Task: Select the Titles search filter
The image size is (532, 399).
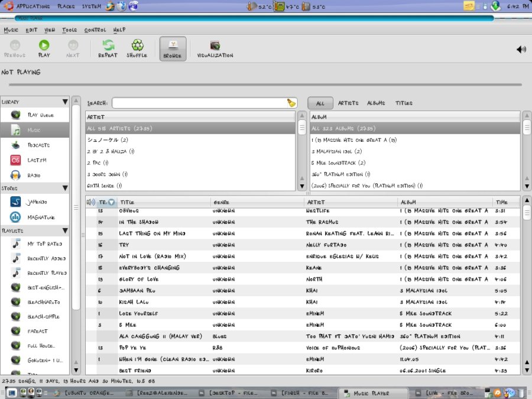Action: click(404, 103)
